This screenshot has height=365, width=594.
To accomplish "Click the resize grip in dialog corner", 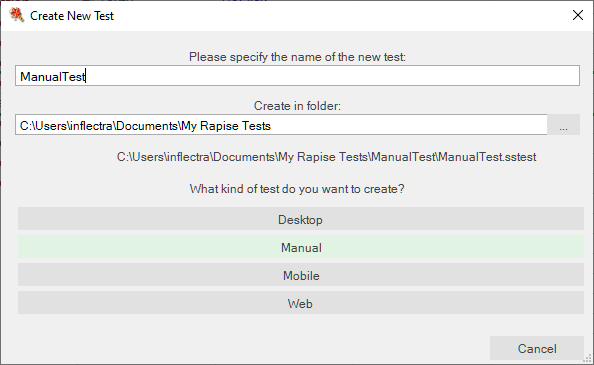I will (588, 358).
